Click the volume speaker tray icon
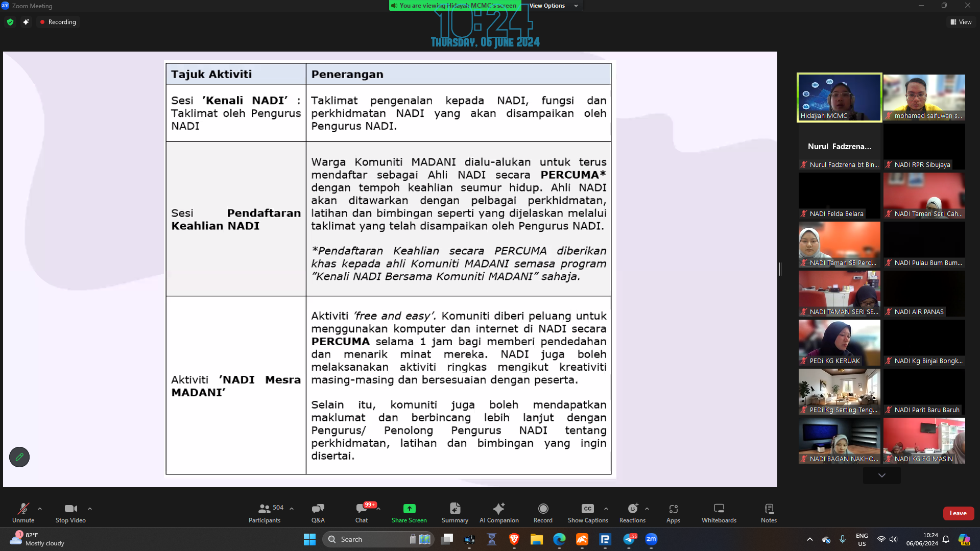 click(x=893, y=539)
